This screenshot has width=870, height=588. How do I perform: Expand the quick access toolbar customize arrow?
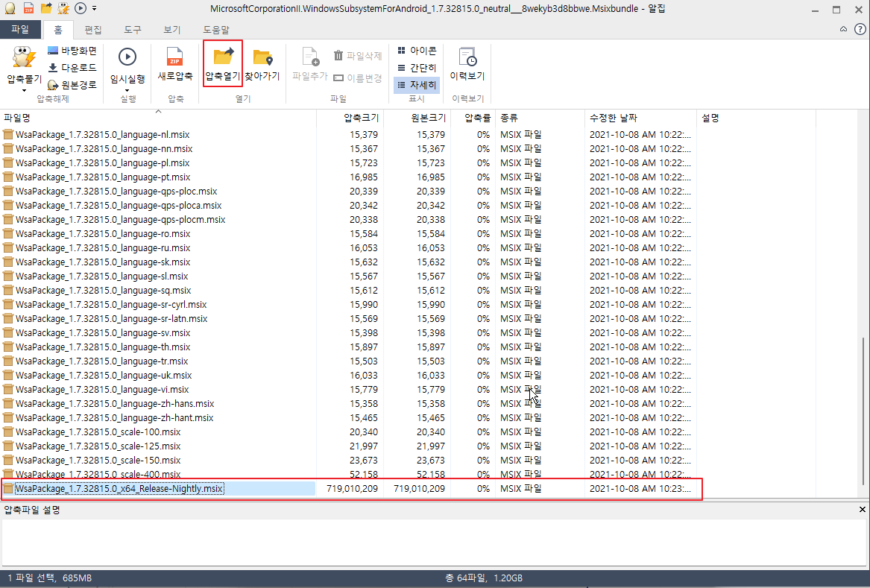[95, 8]
